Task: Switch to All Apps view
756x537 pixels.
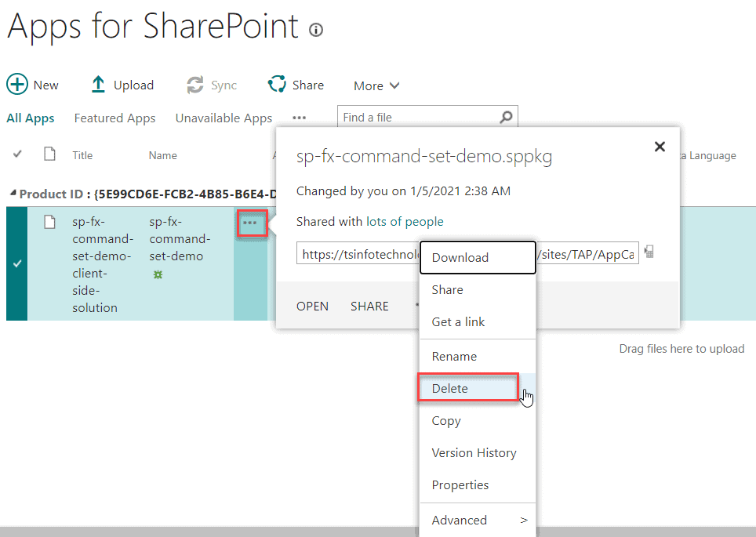Action: (31, 118)
